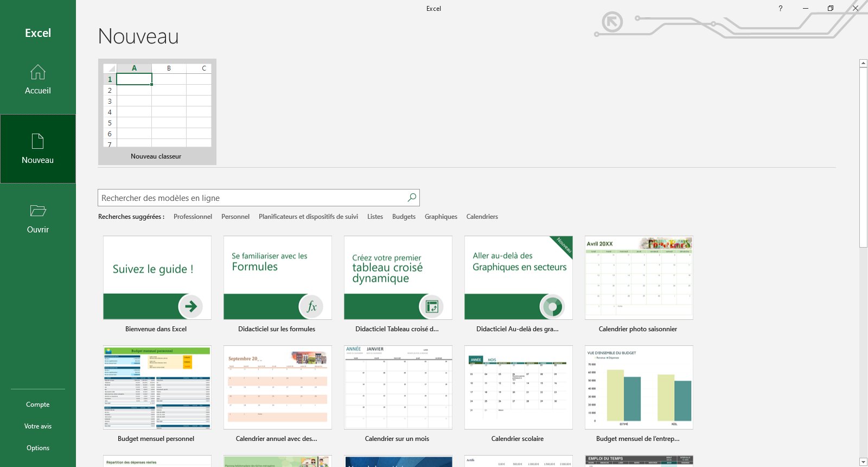The height and width of the screenshot is (467, 868).
Task: Open Budget mensuel de l'entreprise template
Action: point(639,387)
